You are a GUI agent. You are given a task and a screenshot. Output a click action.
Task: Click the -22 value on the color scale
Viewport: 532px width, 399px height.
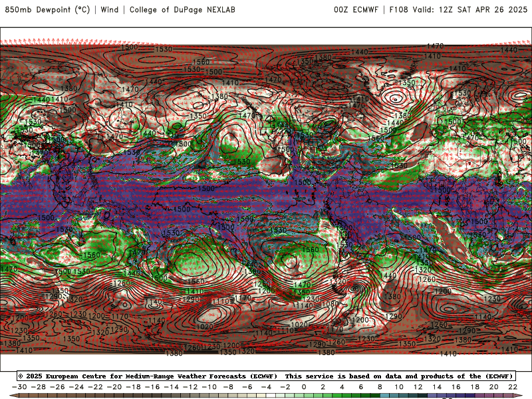(95, 387)
